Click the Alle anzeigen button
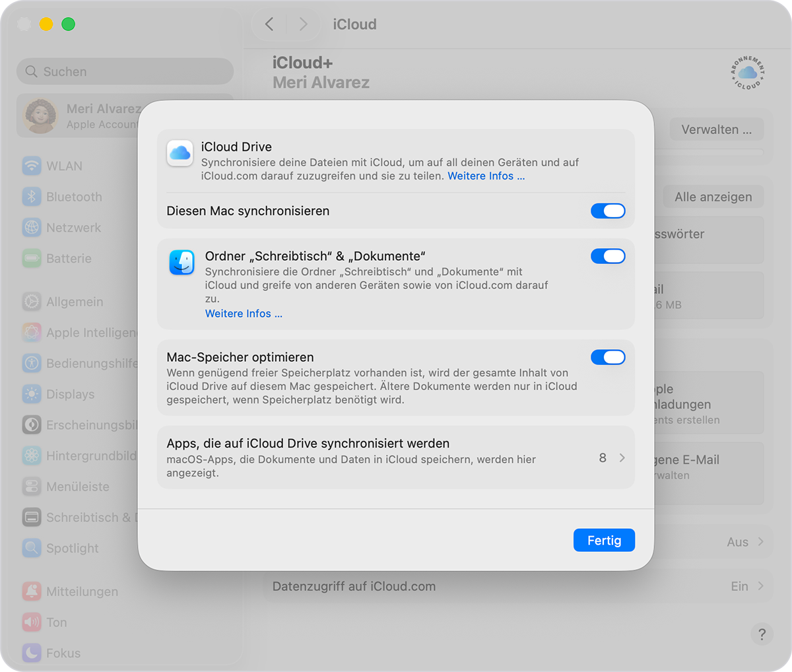The height and width of the screenshot is (672, 792). 713,197
